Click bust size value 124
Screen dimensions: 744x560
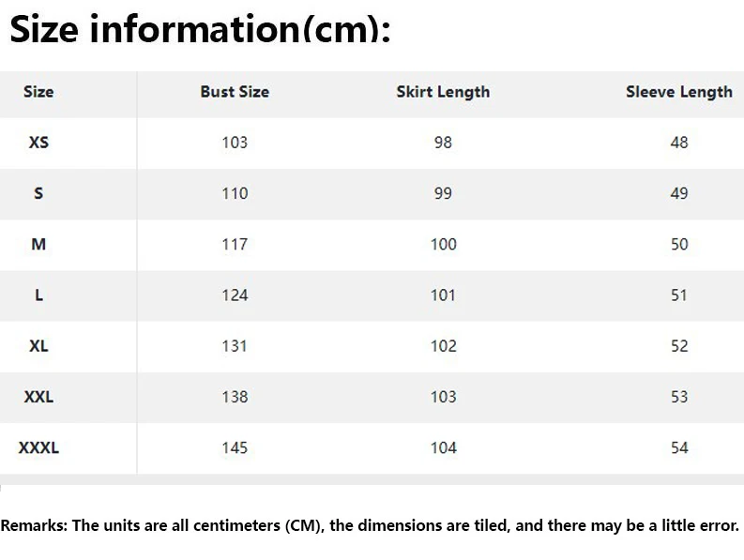click(x=235, y=295)
